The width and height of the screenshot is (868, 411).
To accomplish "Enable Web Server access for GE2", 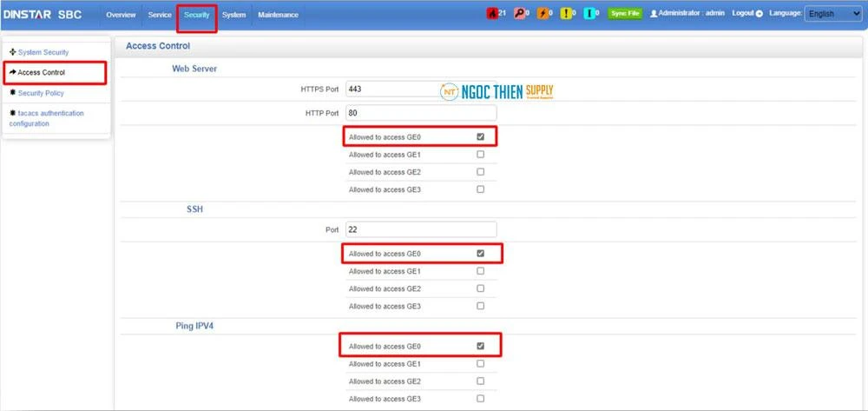I will coord(481,172).
